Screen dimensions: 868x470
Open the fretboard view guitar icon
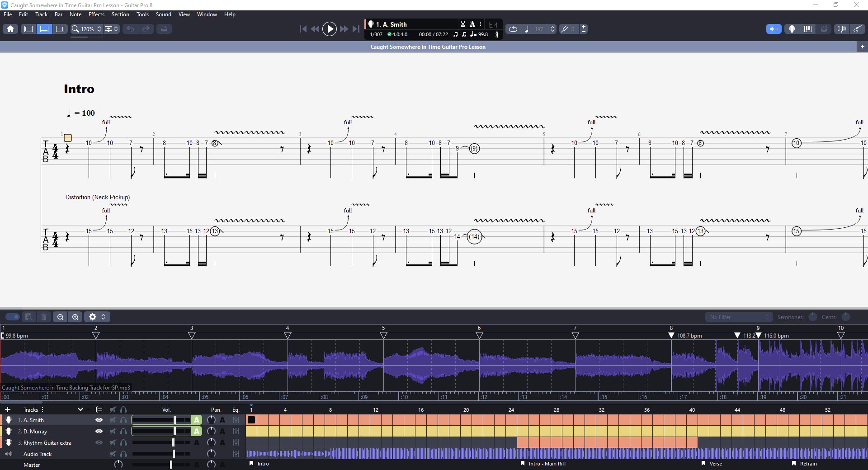(x=792, y=29)
